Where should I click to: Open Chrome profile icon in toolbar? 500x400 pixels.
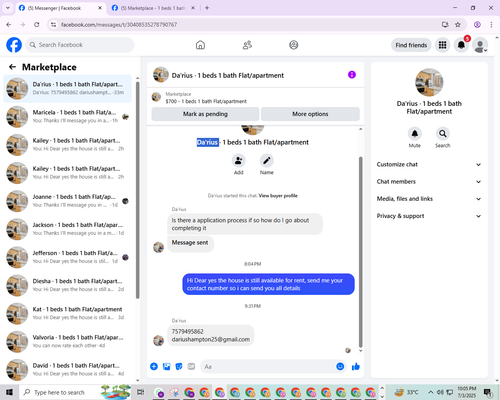(477, 25)
